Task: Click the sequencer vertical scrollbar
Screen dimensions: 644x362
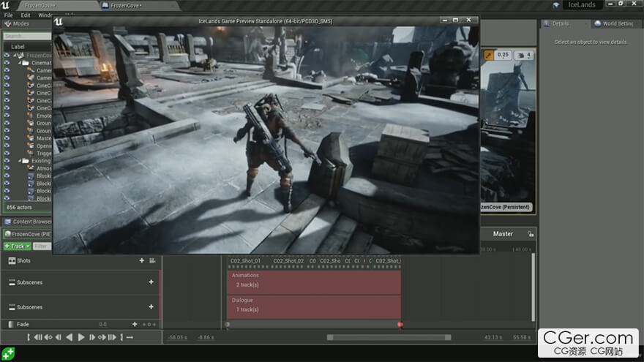Action: pos(533,287)
